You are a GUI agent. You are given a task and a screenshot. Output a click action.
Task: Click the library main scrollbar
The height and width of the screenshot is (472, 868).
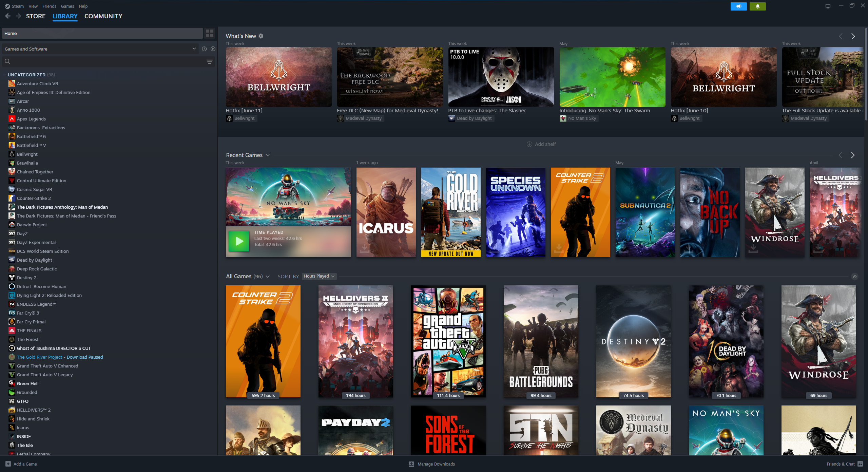[866, 75]
